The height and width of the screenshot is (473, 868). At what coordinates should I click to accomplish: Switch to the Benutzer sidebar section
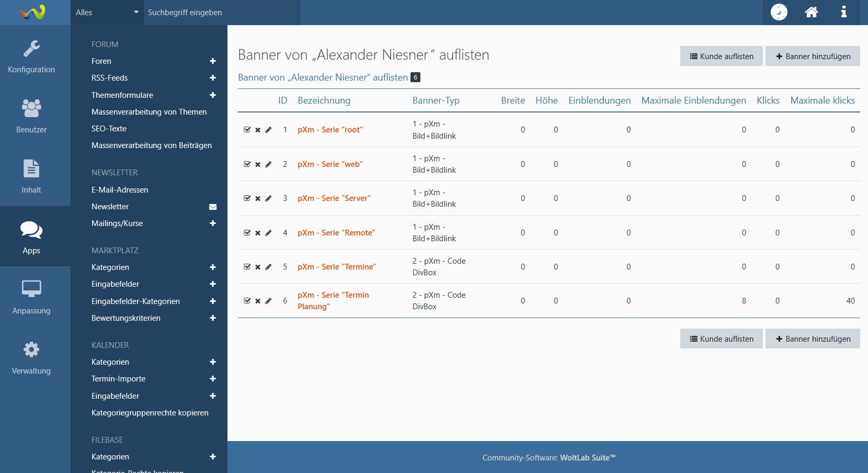coord(31,116)
